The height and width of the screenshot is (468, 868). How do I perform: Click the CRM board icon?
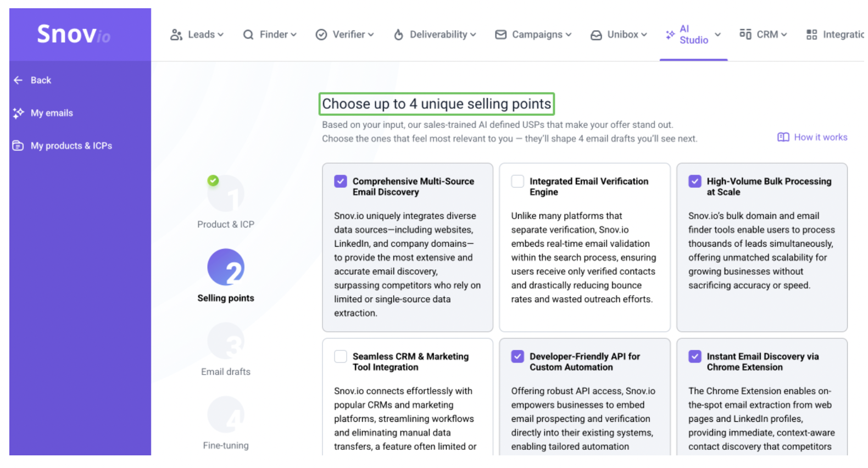coord(745,34)
